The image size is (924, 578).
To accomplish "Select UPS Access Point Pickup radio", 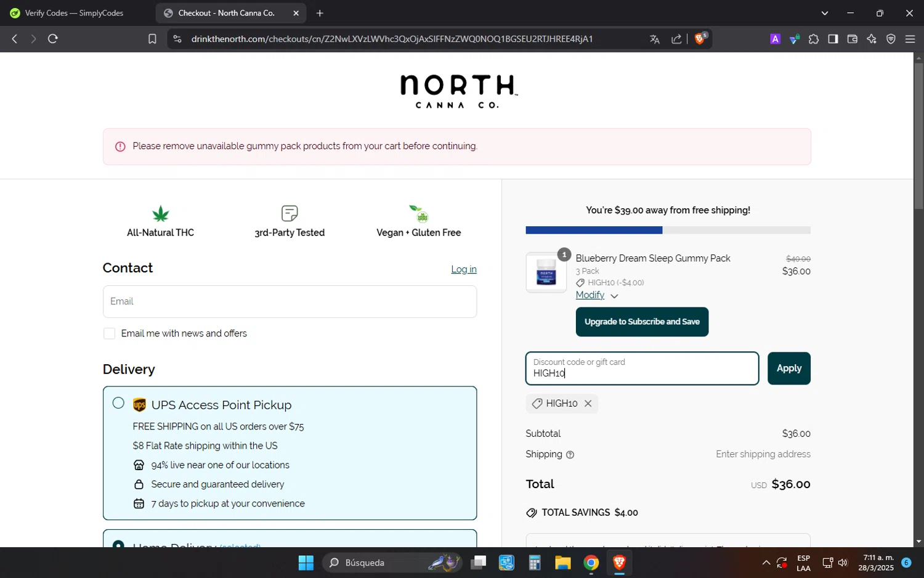I will (x=119, y=403).
